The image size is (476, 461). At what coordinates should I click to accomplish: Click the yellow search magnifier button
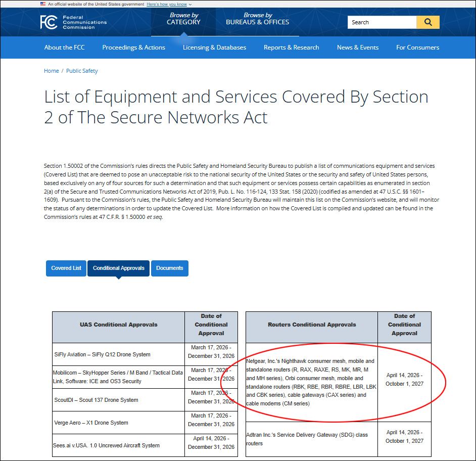tap(428, 22)
